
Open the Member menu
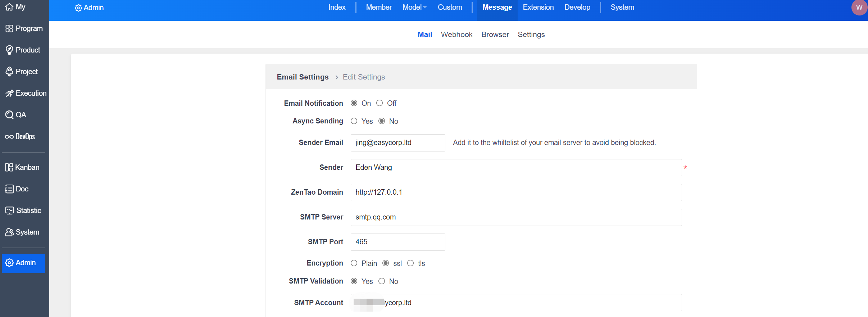click(379, 7)
